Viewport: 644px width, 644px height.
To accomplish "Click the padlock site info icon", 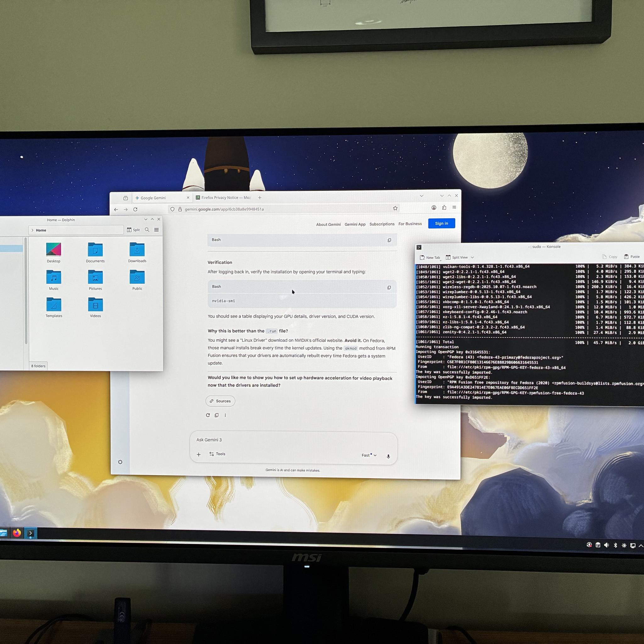I will coord(180,209).
